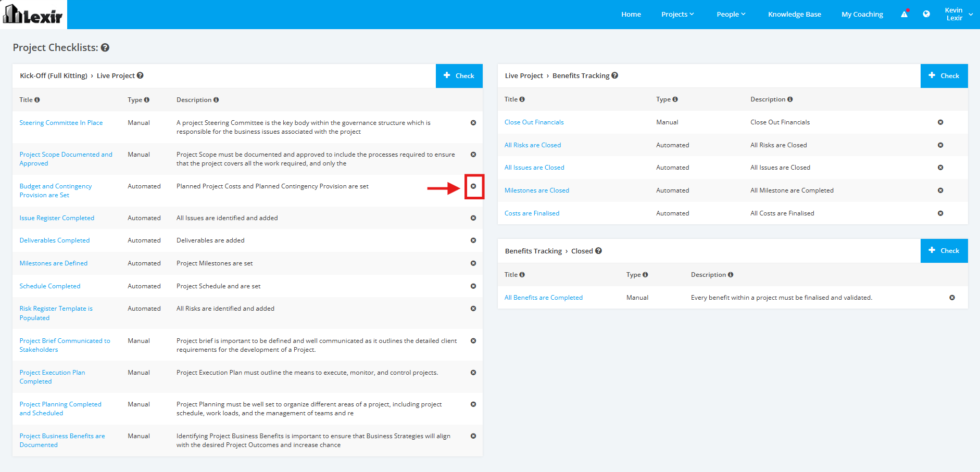Click Title info icon in Benefits Tracking table
980x472 pixels.
pos(522,99)
